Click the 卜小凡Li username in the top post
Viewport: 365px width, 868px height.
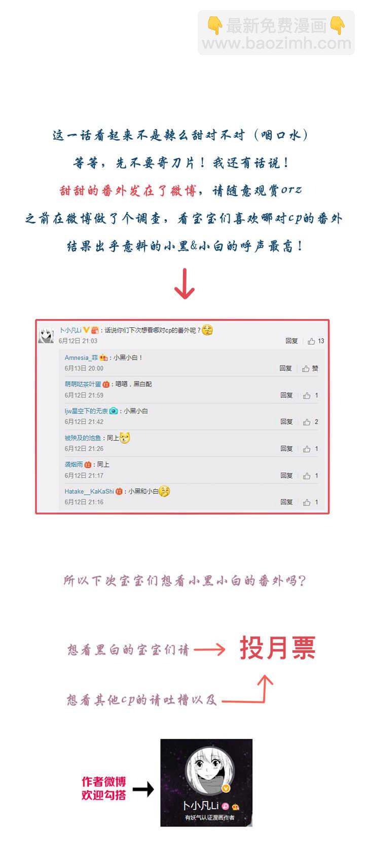(70, 330)
